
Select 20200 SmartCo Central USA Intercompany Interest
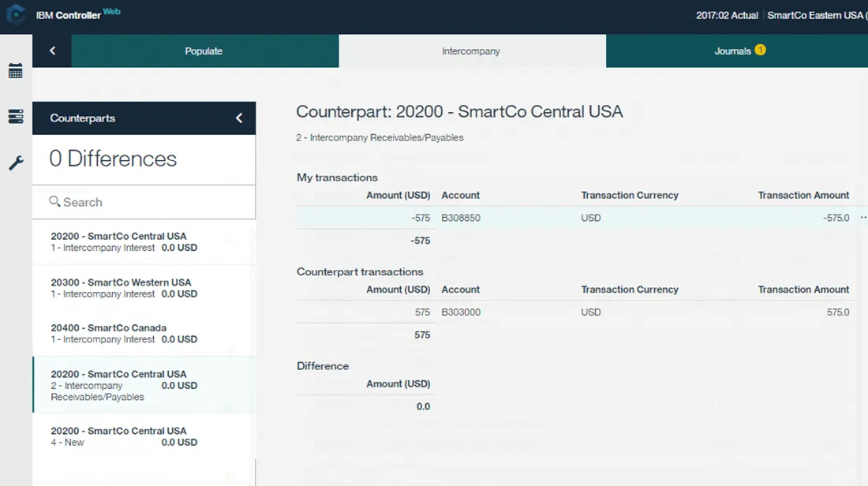point(144,242)
